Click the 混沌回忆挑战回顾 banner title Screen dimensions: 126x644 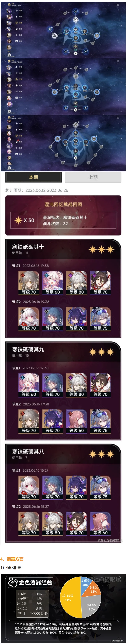[x=63, y=205]
